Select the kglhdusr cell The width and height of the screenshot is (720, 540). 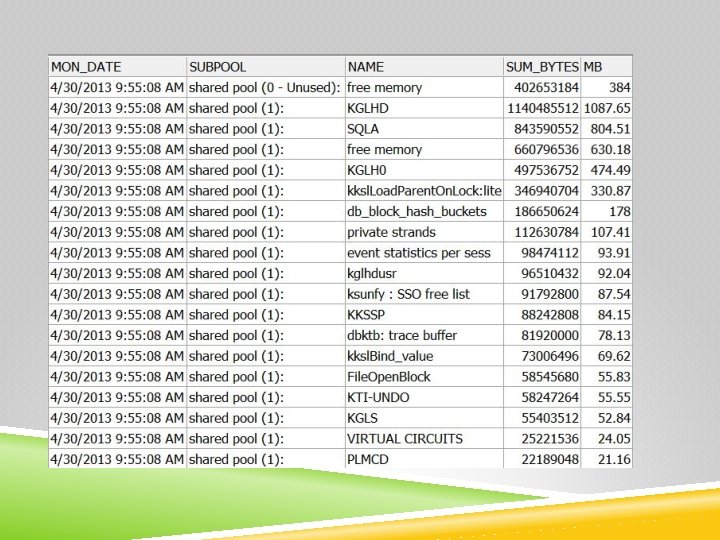coord(424,273)
